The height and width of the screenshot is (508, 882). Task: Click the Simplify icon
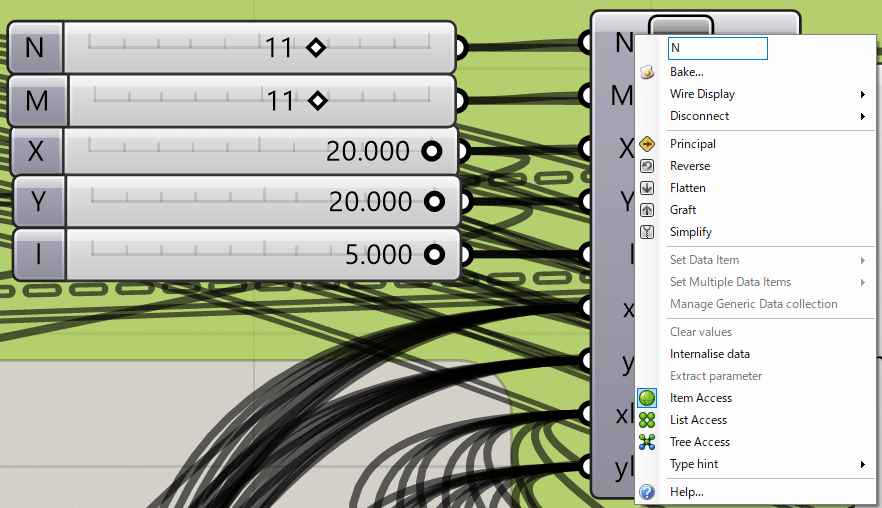point(647,232)
